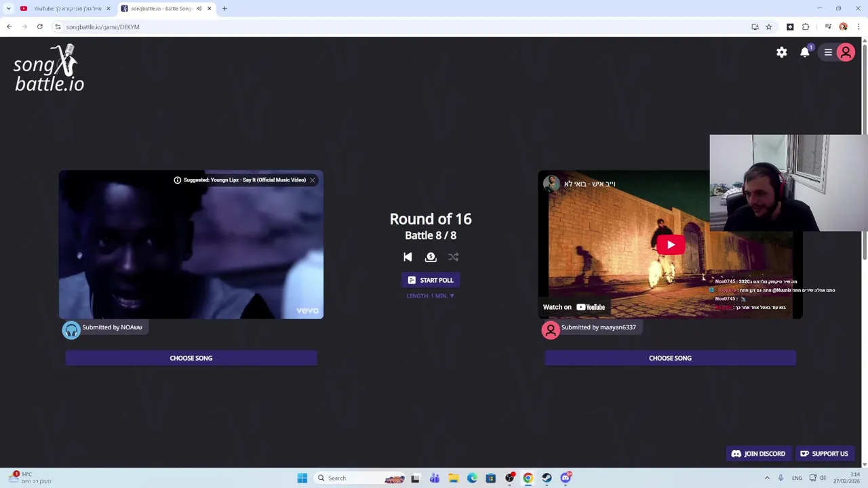Open a new browser tab
The height and width of the screenshot is (488, 868).
pyautogui.click(x=224, y=8)
